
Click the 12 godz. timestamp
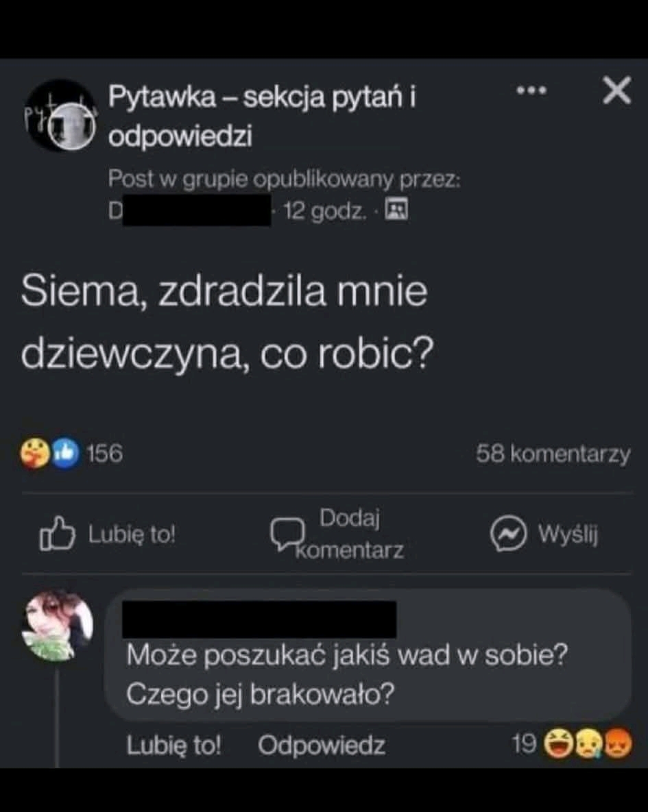click(x=324, y=211)
